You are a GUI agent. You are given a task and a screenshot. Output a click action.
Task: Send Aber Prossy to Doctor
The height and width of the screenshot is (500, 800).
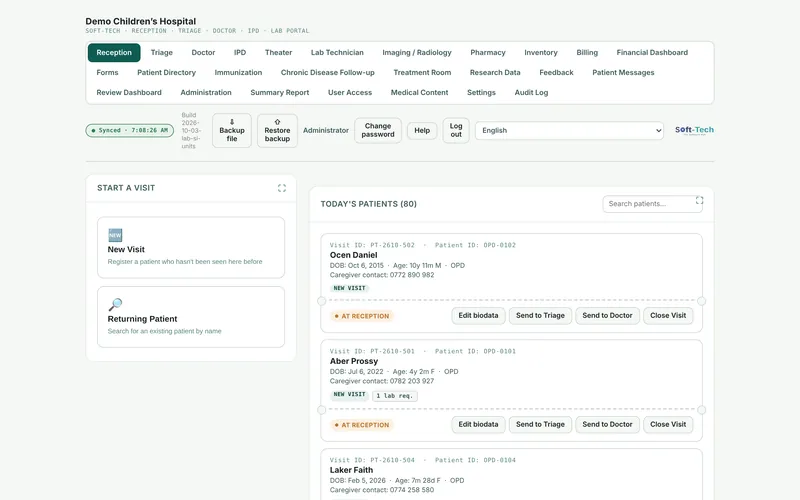607,424
